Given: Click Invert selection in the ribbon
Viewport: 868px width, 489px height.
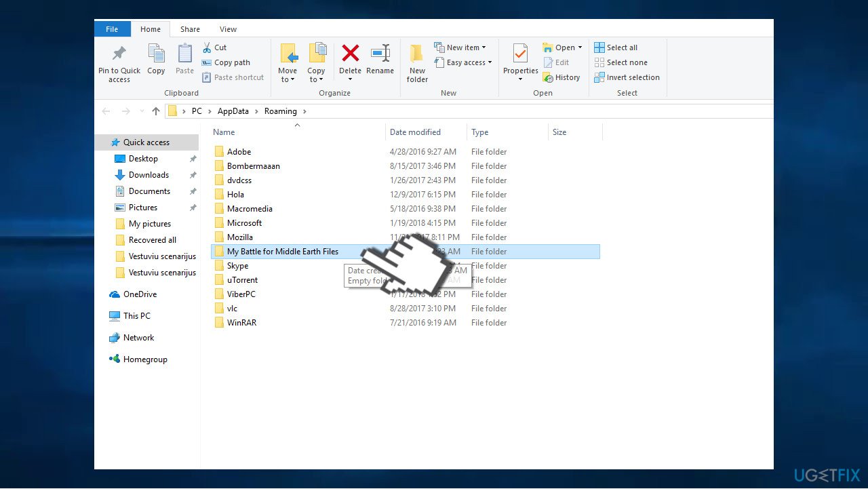Looking at the screenshot, I should coord(627,77).
